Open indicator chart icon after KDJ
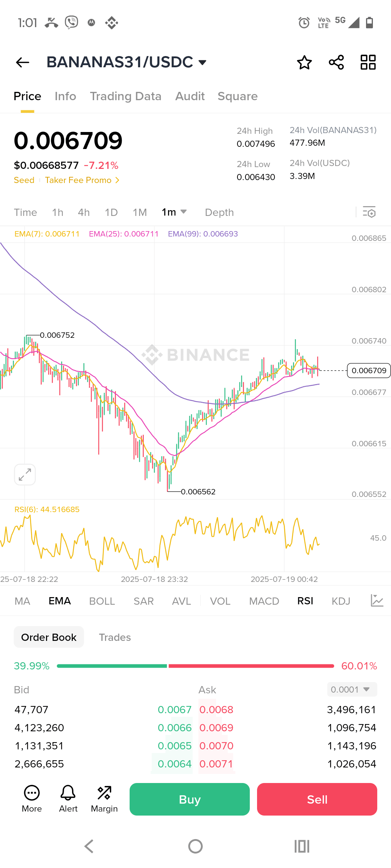 tap(377, 601)
